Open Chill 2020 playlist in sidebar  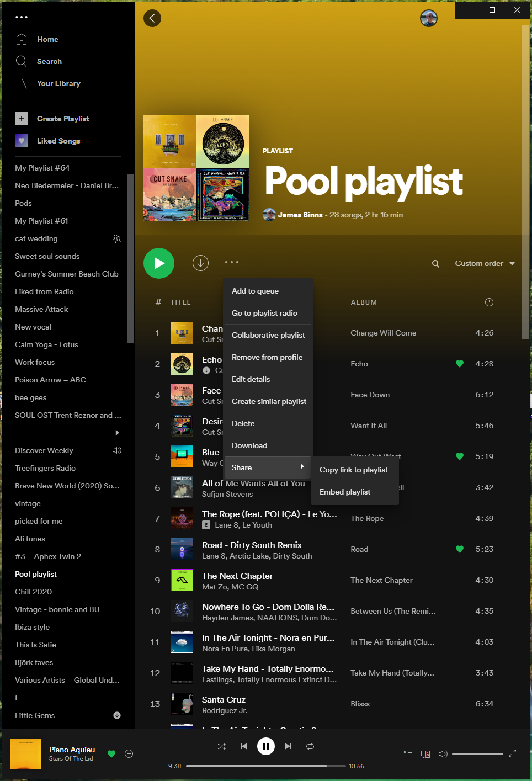click(x=33, y=592)
